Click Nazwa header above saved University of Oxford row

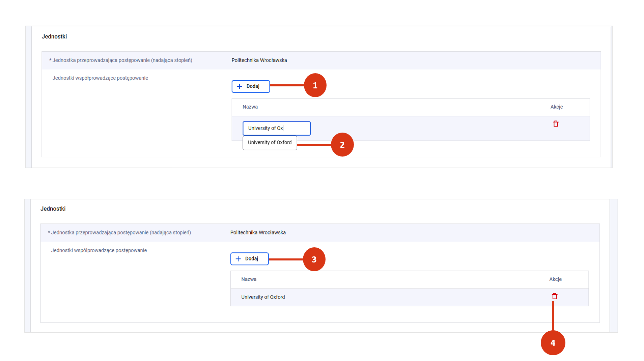[249, 279]
